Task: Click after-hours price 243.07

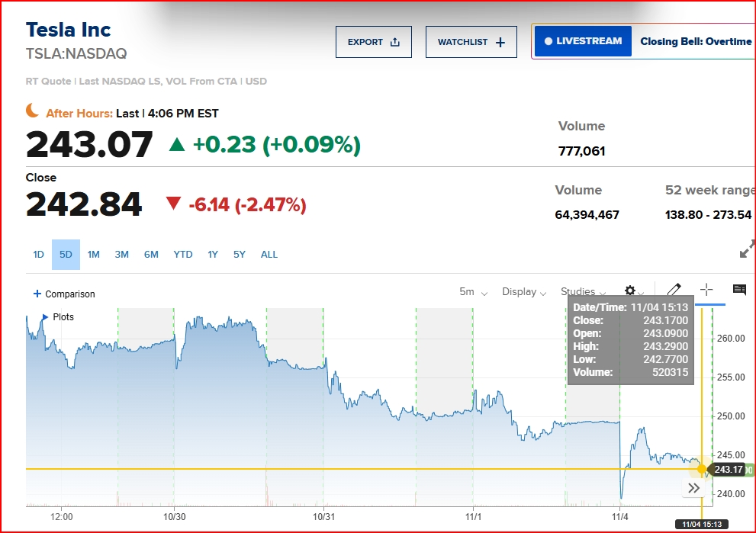Action: [x=89, y=145]
